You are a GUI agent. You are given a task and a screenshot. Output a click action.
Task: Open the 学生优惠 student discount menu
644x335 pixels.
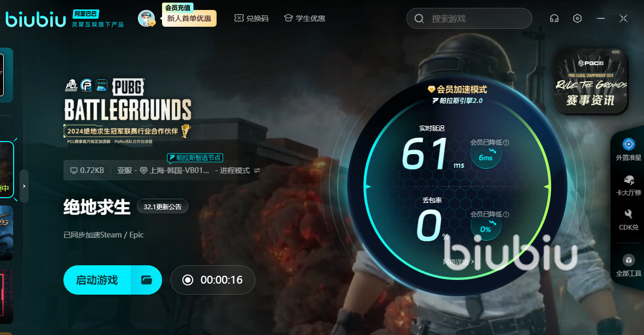(x=304, y=18)
